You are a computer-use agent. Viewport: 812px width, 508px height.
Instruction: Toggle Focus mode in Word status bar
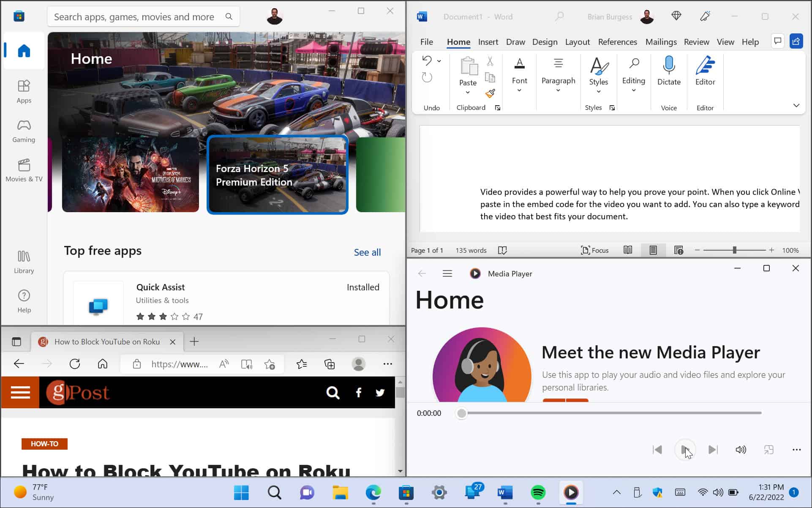click(595, 250)
